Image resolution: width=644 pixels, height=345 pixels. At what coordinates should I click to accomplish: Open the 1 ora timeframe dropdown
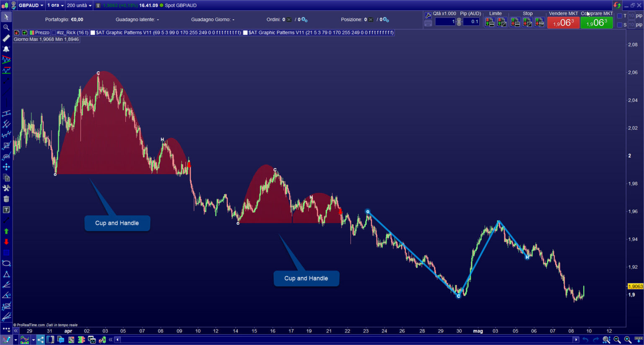click(x=55, y=5)
